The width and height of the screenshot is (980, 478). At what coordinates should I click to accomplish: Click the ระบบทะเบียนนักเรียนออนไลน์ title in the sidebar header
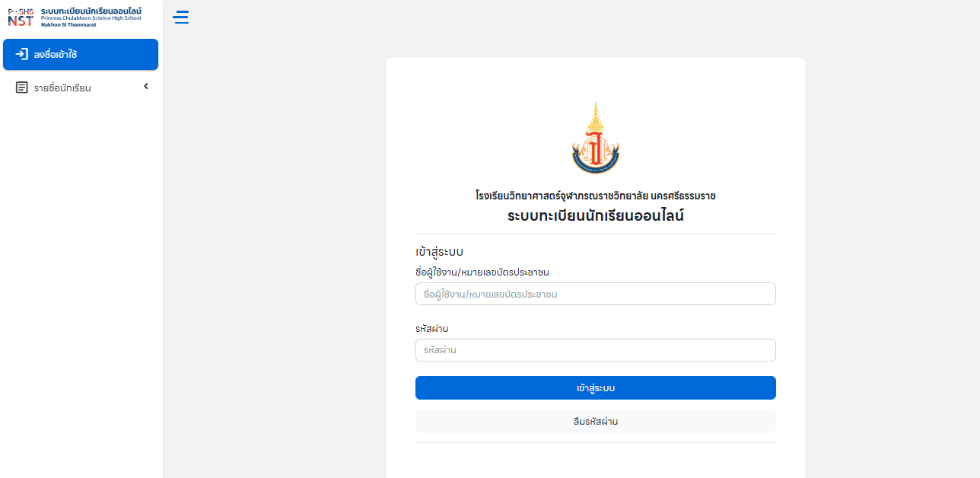[91, 10]
